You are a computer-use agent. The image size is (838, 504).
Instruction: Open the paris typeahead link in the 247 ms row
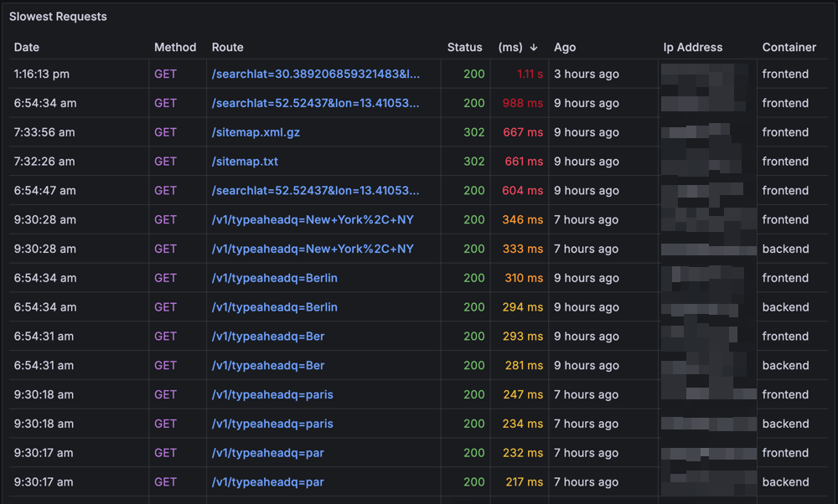[x=272, y=394]
